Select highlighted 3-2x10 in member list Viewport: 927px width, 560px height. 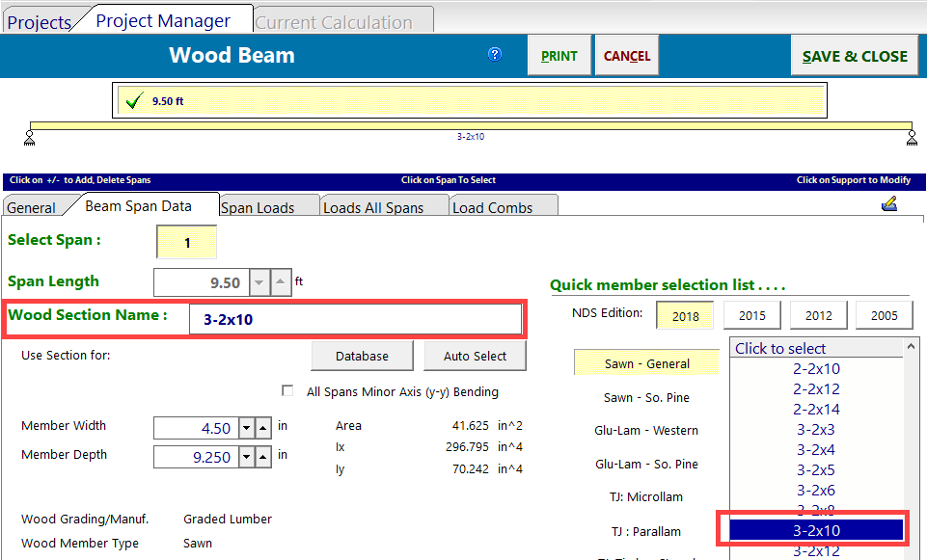(816, 530)
